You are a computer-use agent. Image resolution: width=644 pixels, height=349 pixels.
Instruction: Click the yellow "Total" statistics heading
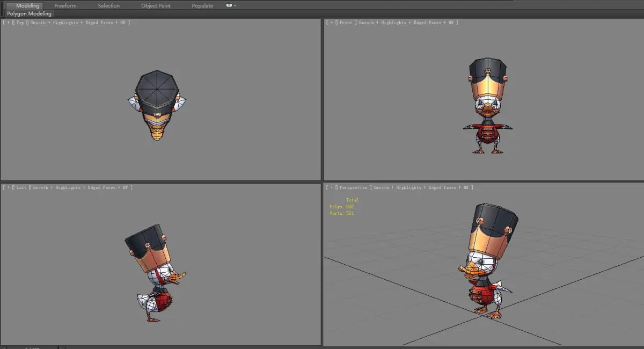pos(353,200)
